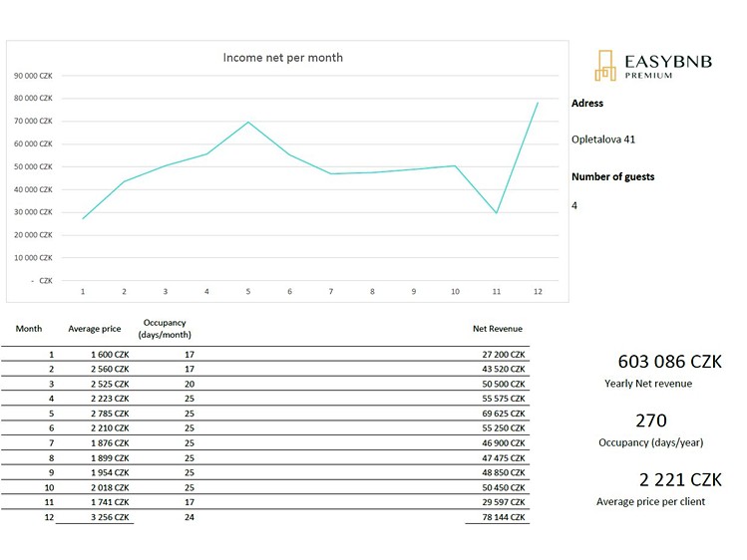Select average price cell '2 525 CZK'

(x=110, y=384)
